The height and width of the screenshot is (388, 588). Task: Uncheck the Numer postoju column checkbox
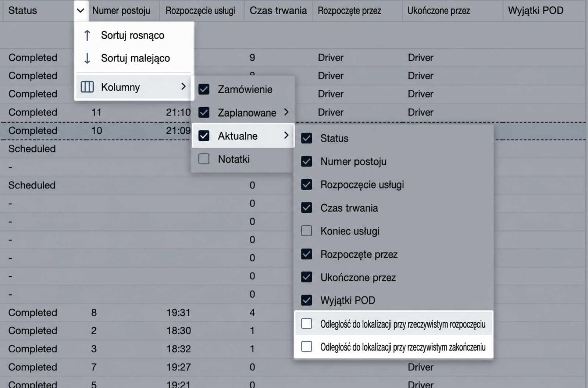[306, 161]
